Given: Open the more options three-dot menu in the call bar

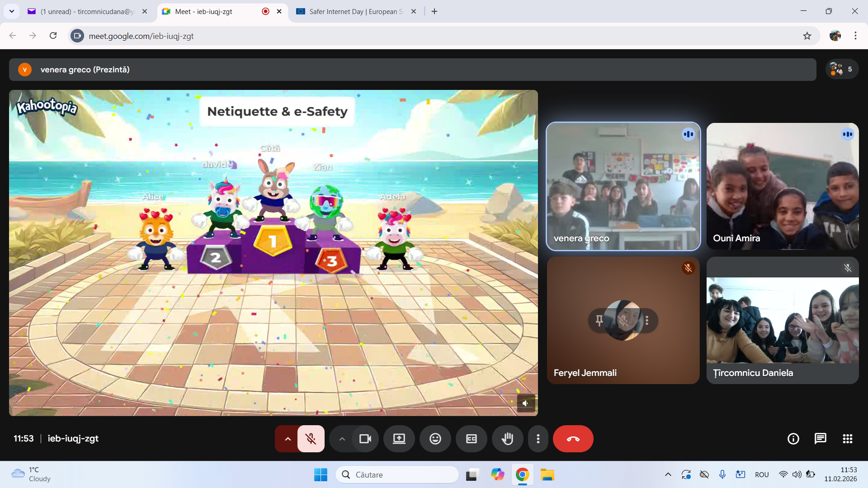Looking at the screenshot, I should [x=538, y=439].
